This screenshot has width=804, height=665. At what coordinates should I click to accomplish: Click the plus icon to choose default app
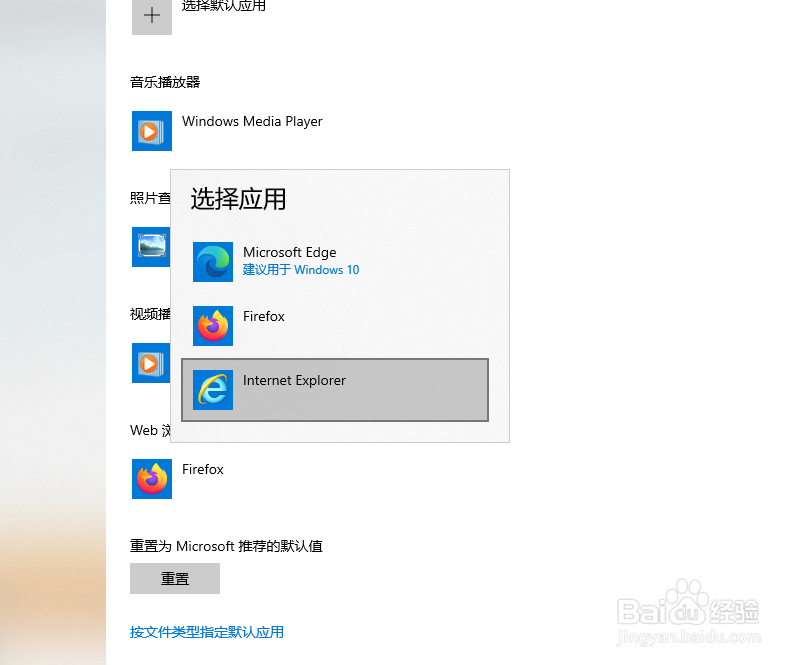click(152, 16)
